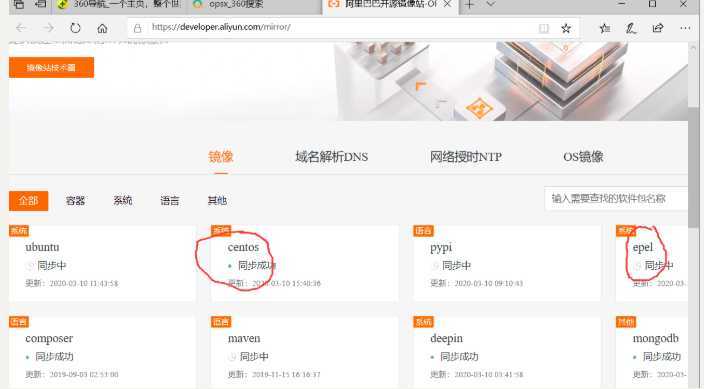Open the centos mirror
This screenshot has width=704, height=389.
243,247
